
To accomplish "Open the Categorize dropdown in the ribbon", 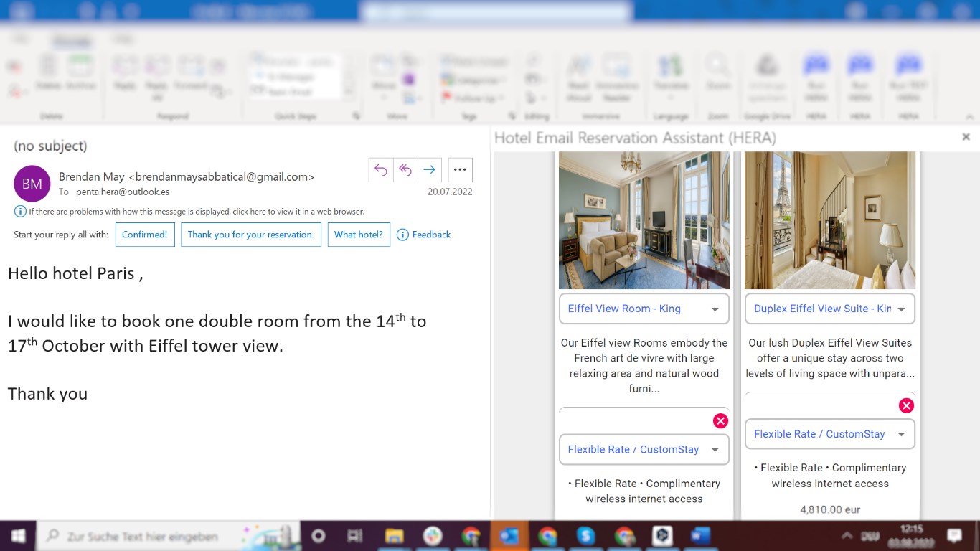I will (x=473, y=80).
